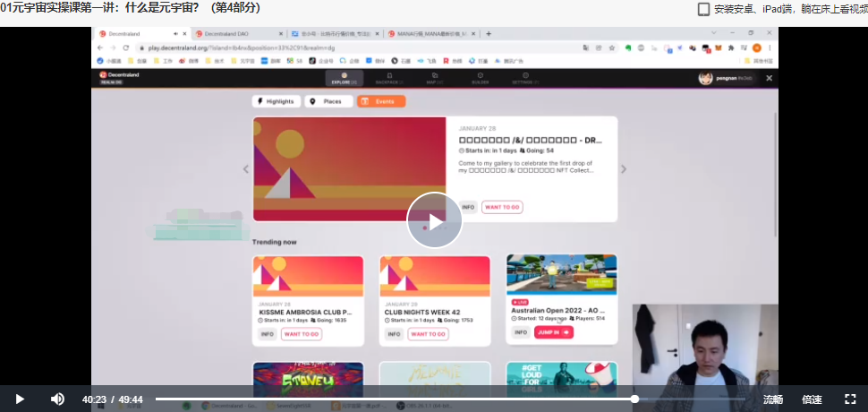
Task: Click the page vertical scrollbar
Action: (776, 175)
